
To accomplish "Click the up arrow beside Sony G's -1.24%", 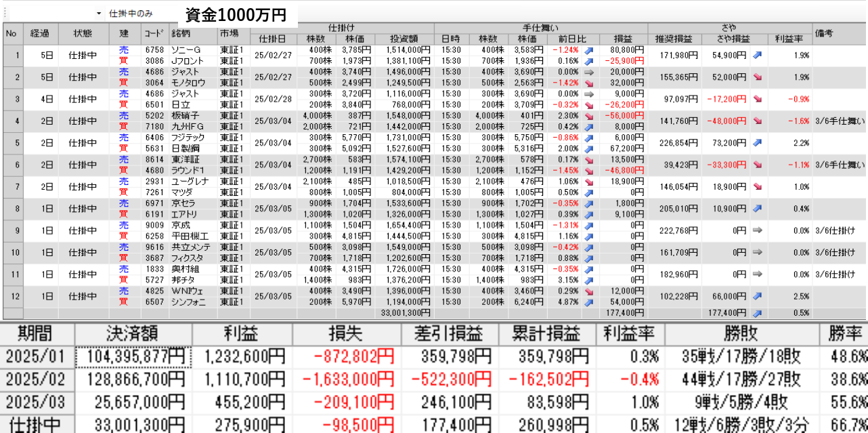I will click(x=588, y=50).
